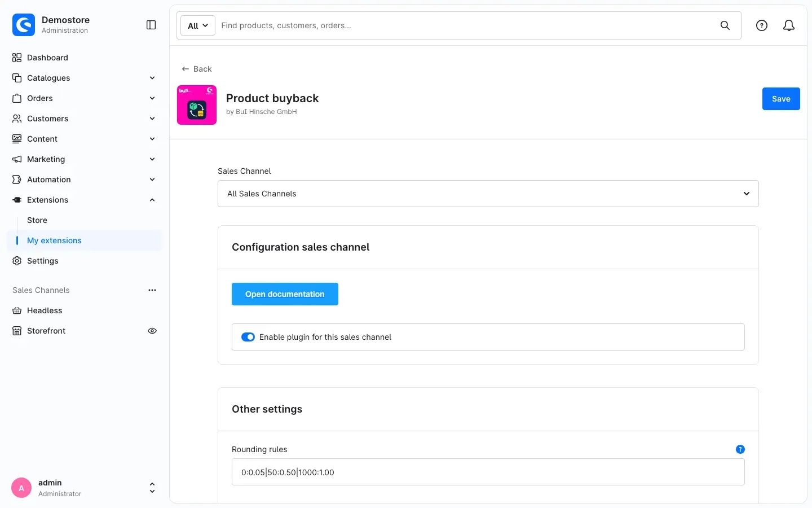Click the Save button
This screenshot has height=508, width=812.
pos(781,99)
